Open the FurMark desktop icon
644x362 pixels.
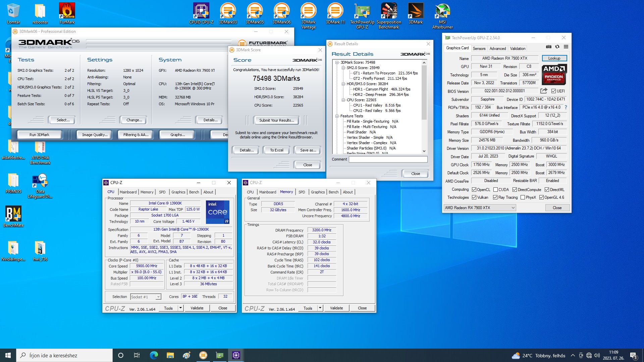tap(67, 13)
